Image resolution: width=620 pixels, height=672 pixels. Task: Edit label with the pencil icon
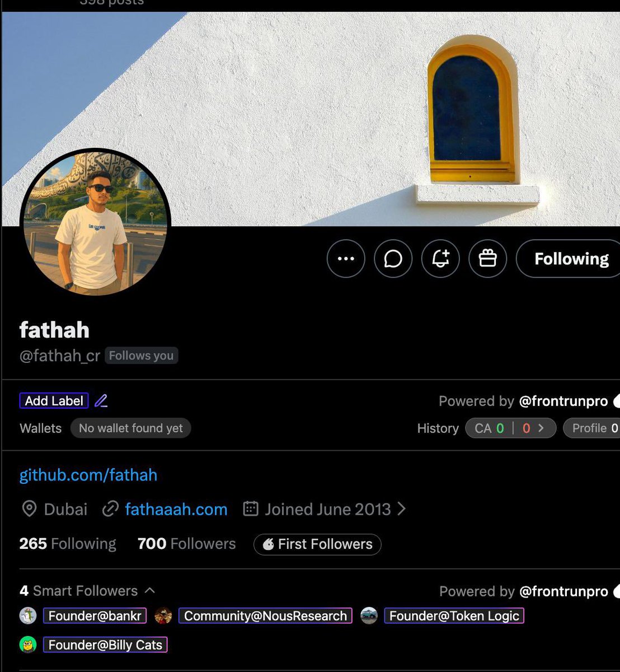coord(101,401)
